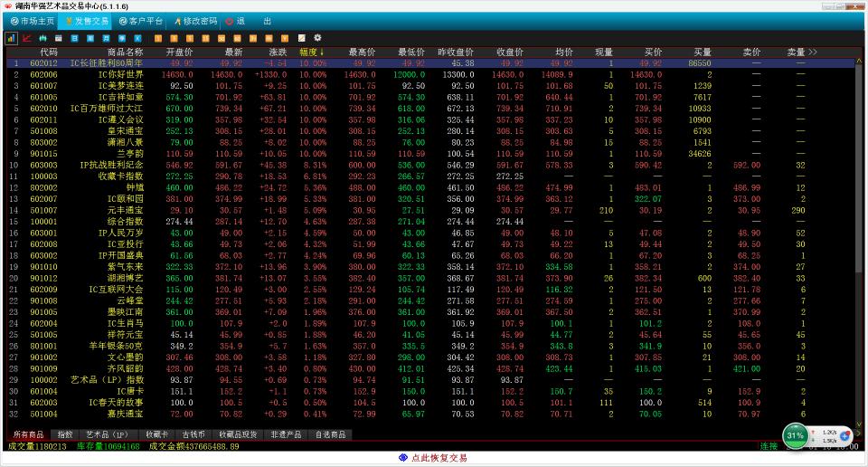The image size is (868, 467).
Task: Expand more columns via >> after 卖量
Action: [812, 52]
